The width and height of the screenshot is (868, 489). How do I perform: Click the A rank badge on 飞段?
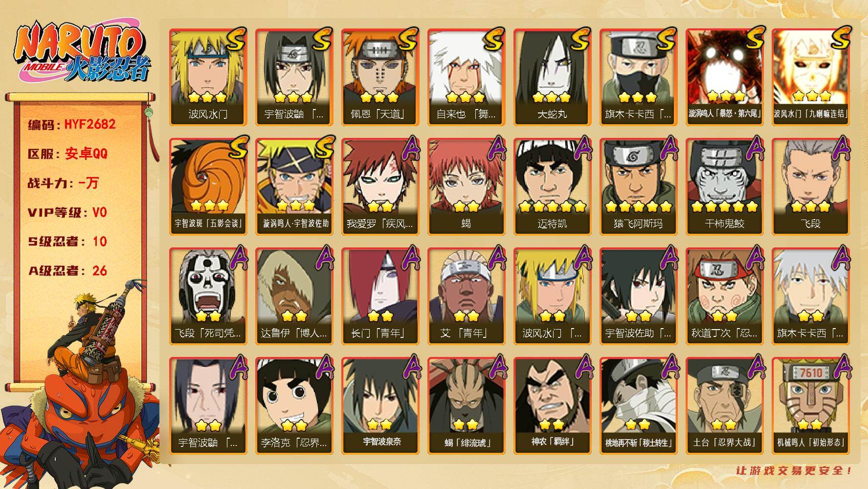point(840,148)
